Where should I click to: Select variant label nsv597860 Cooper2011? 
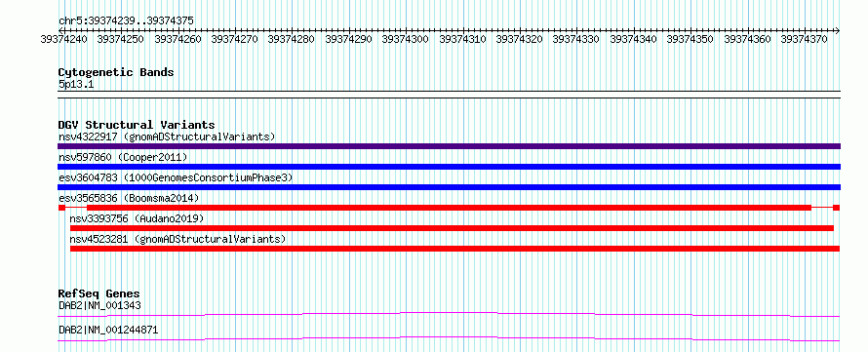pos(123,158)
